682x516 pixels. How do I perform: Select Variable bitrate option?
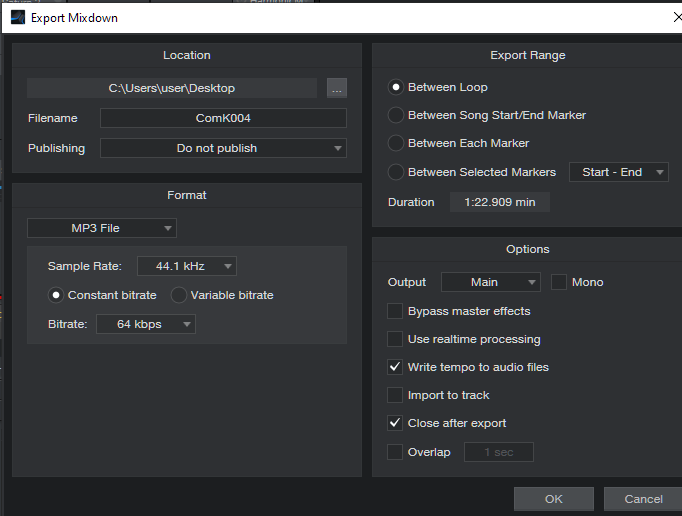(179, 295)
